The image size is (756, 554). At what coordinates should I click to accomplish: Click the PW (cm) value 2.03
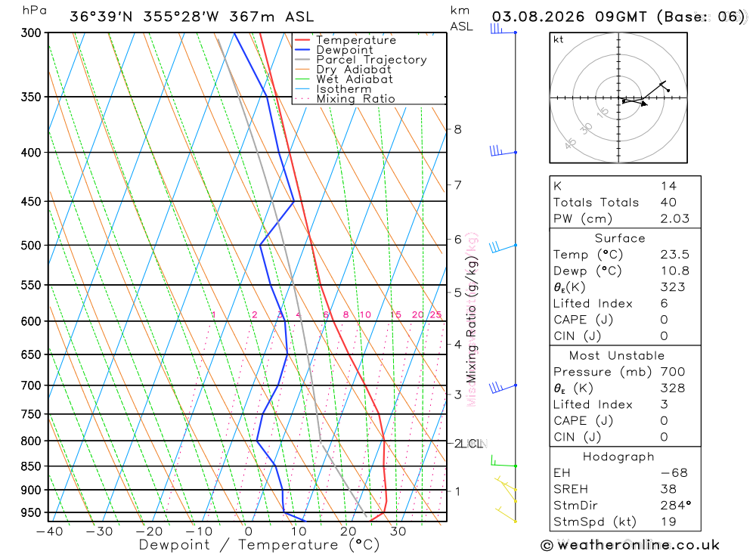coord(675,219)
